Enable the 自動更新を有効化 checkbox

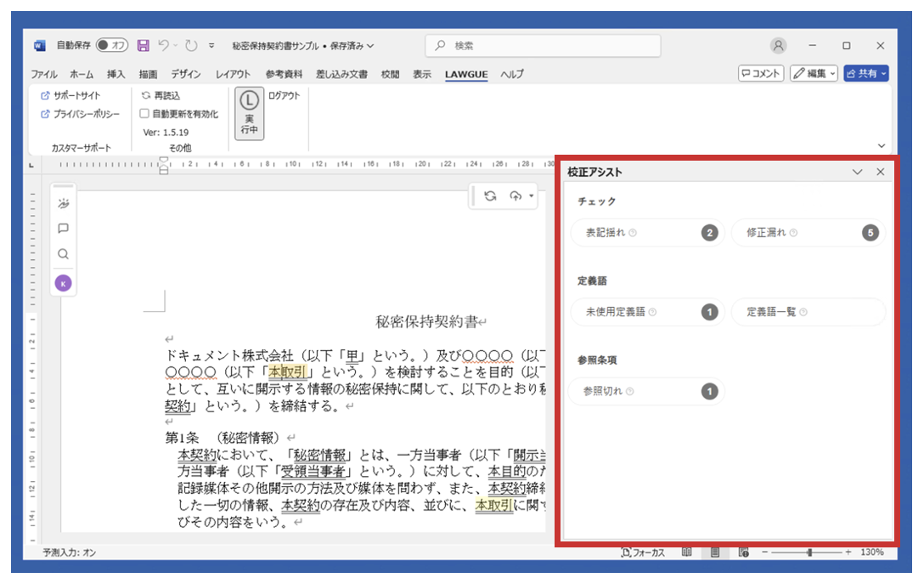click(x=144, y=114)
